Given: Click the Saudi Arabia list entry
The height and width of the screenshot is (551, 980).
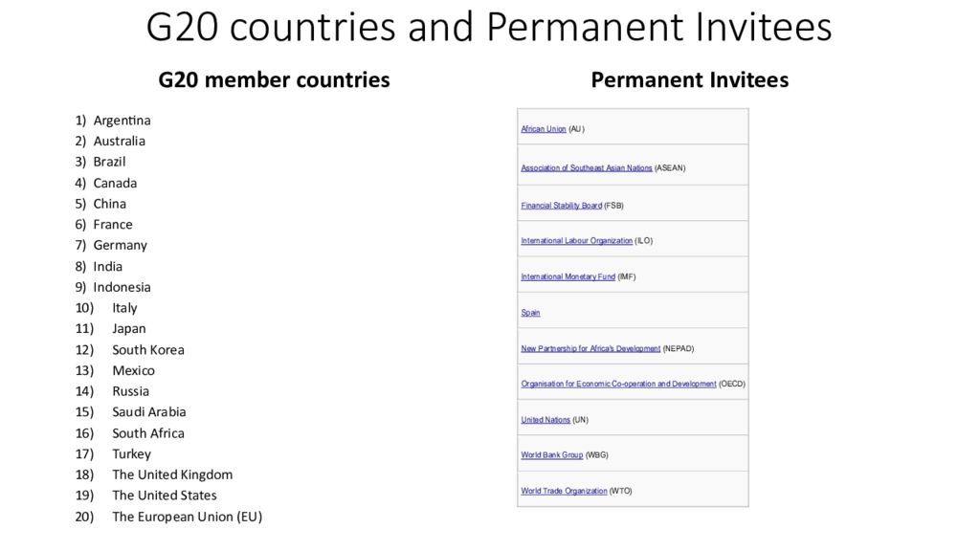Looking at the screenshot, I should [x=148, y=412].
